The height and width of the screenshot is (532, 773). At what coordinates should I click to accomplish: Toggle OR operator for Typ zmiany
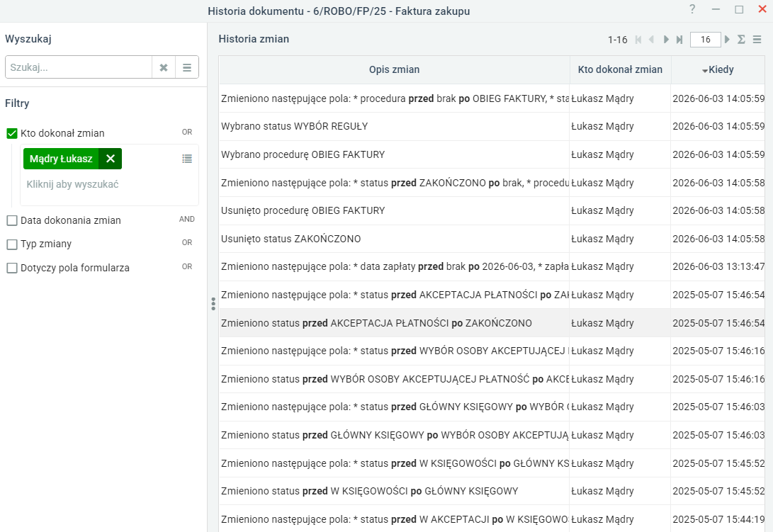pos(187,242)
